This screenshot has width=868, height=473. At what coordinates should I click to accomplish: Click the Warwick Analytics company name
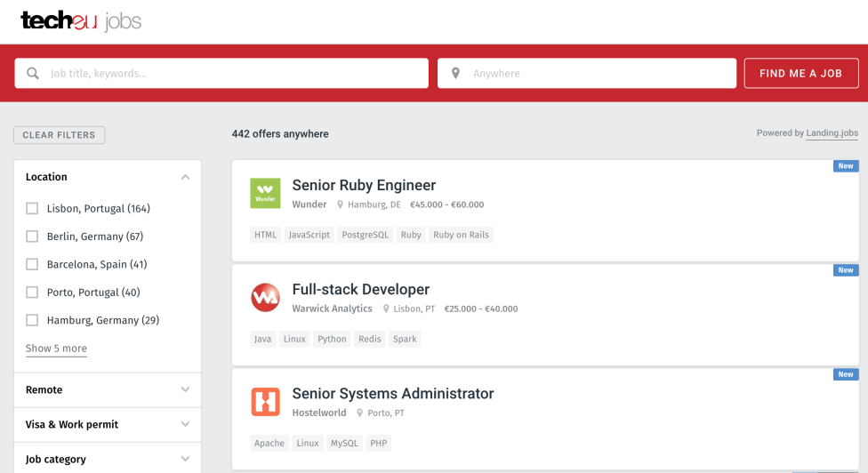(x=332, y=309)
